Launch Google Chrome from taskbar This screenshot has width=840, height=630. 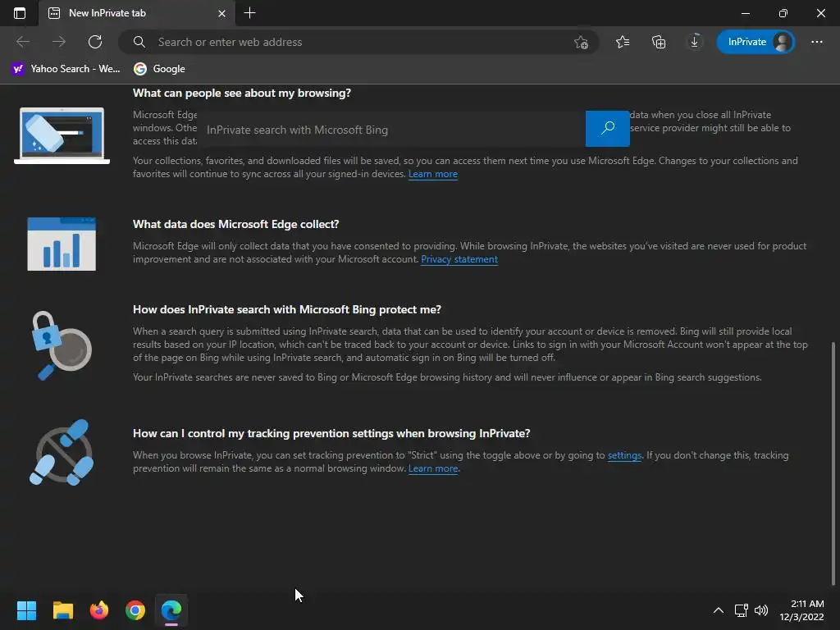pos(135,610)
